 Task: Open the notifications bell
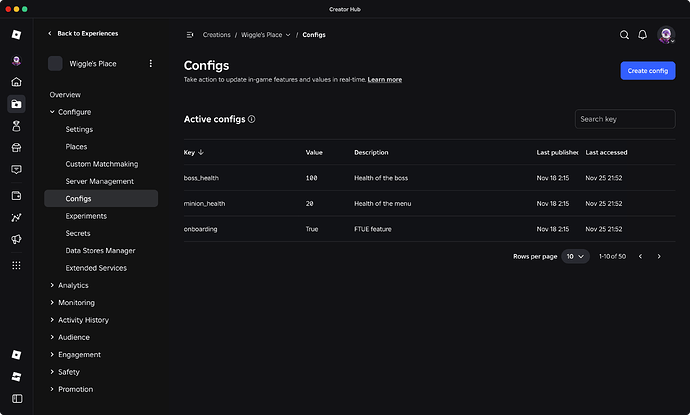pos(643,35)
